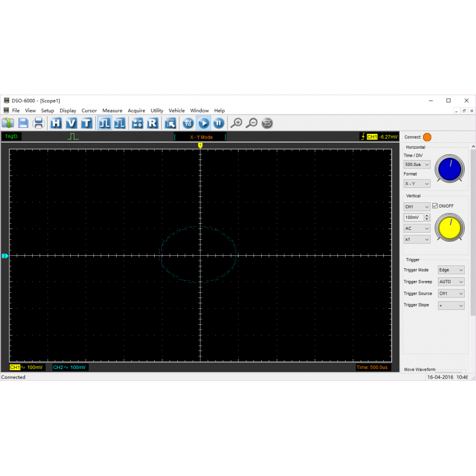Open the Trigger Mode dropdown
The height and width of the screenshot is (476, 476).
coord(450,270)
